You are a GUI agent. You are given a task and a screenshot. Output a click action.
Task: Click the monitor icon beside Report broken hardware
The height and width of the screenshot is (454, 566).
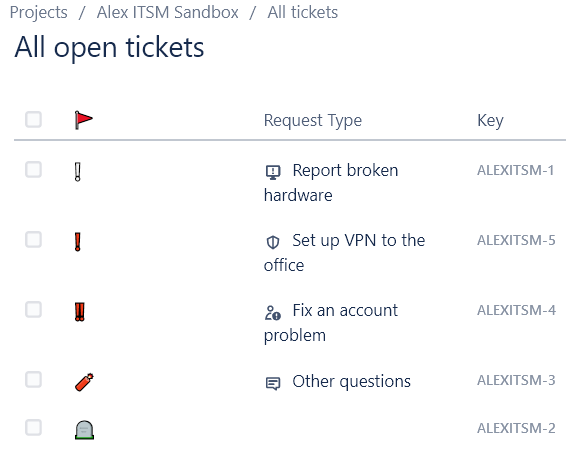pos(273,172)
